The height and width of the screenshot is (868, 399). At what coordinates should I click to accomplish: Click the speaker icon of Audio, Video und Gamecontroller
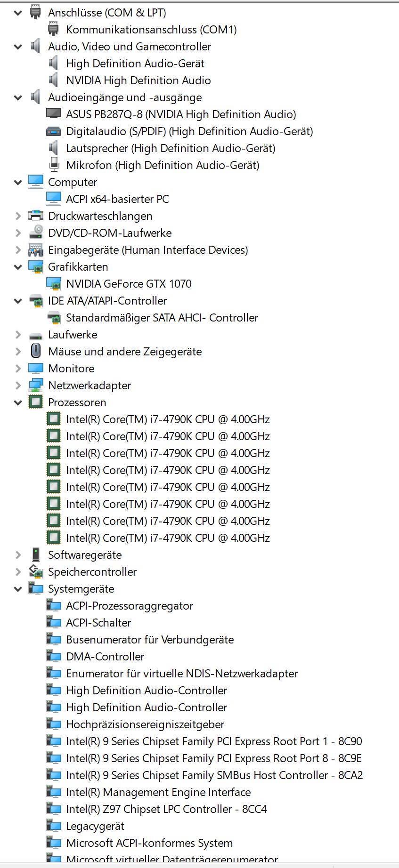point(36,46)
